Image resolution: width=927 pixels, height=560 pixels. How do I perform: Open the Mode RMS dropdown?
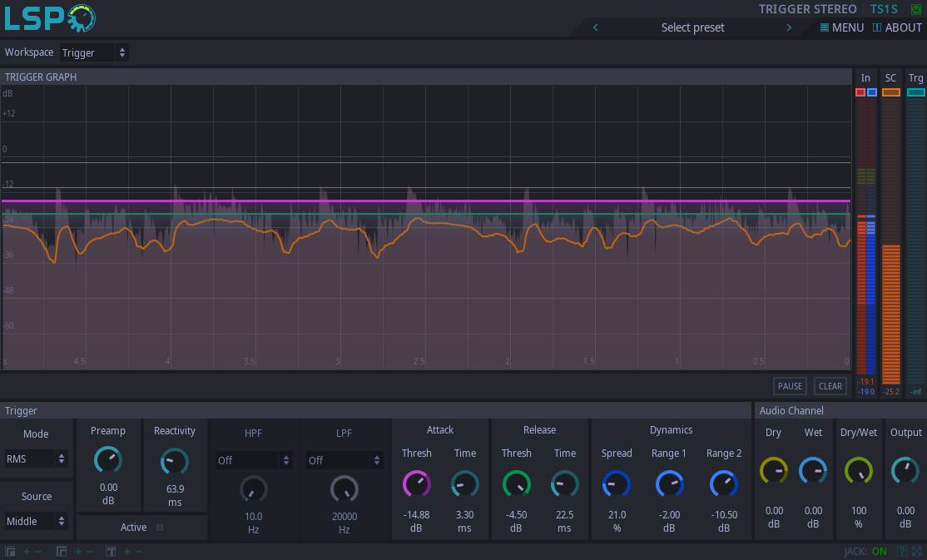point(37,458)
